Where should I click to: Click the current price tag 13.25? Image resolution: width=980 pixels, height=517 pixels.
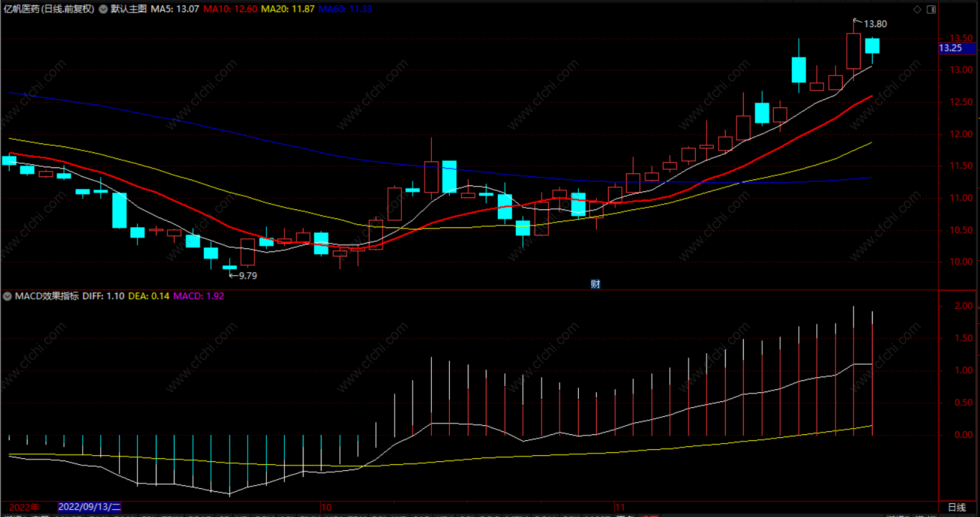click(x=958, y=48)
